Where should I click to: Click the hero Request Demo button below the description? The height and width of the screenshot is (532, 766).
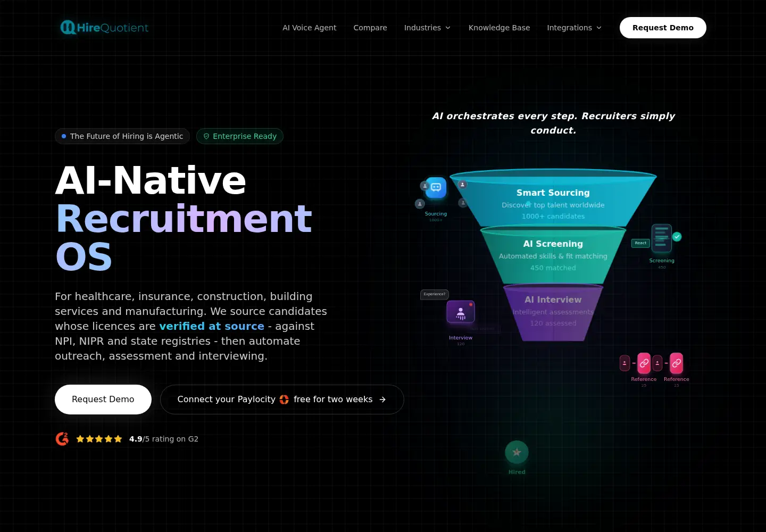tap(103, 400)
